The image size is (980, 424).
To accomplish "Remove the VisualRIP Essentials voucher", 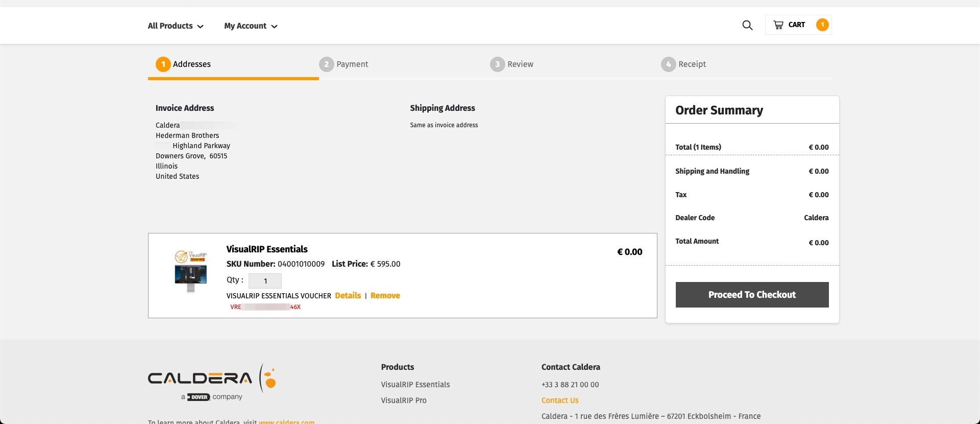I will (385, 296).
